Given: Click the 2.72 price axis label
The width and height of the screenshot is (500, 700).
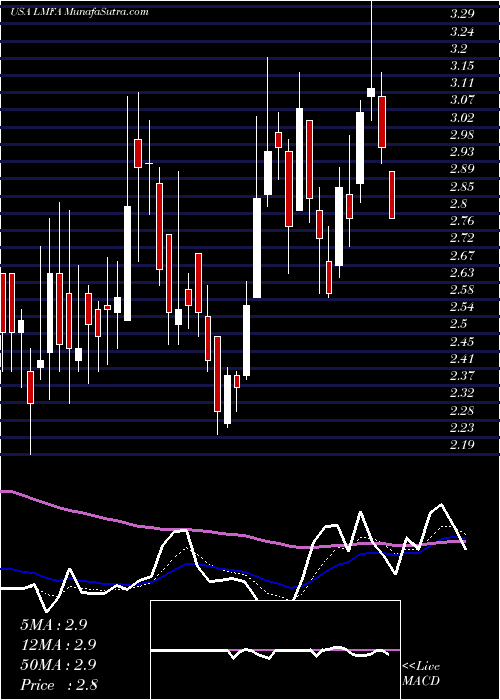Looking at the screenshot, I should [461, 238].
